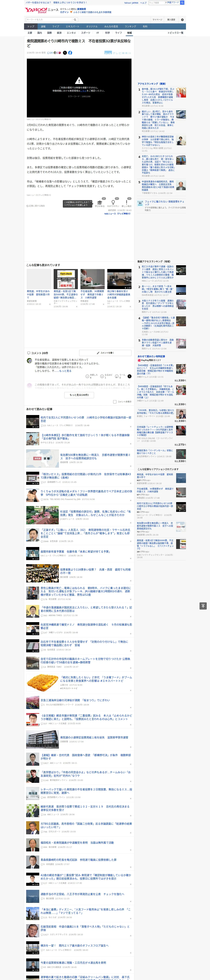Screen dimensions: 210x980
Task: Open the トピックス一覧 link
Action: pos(175,33)
